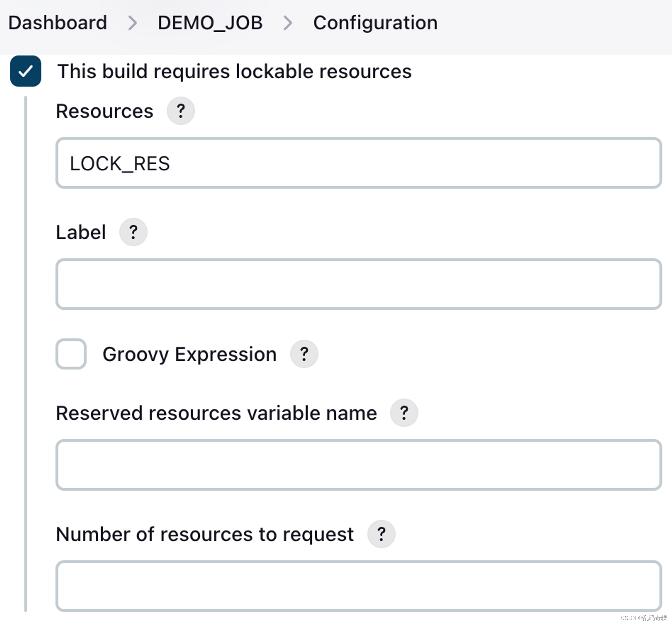Click the Number of resources to request field

pyautogui.click(x=358, y=586)
